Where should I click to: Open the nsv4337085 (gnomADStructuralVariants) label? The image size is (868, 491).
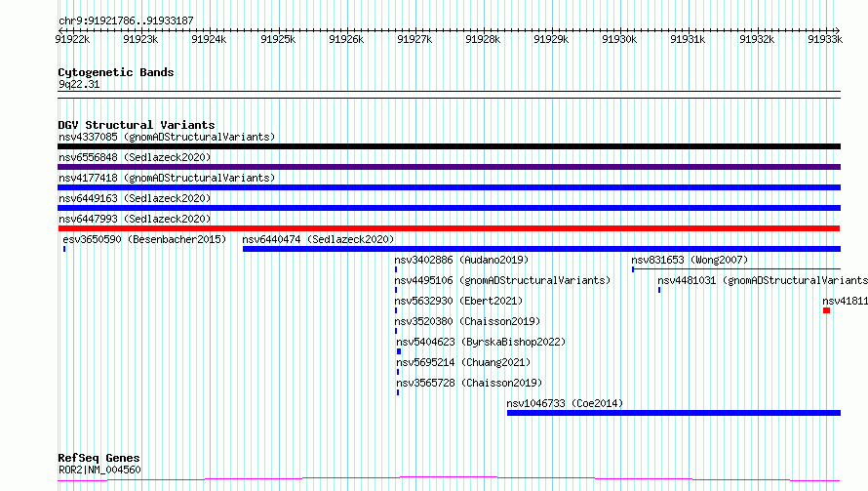(167, 137)
